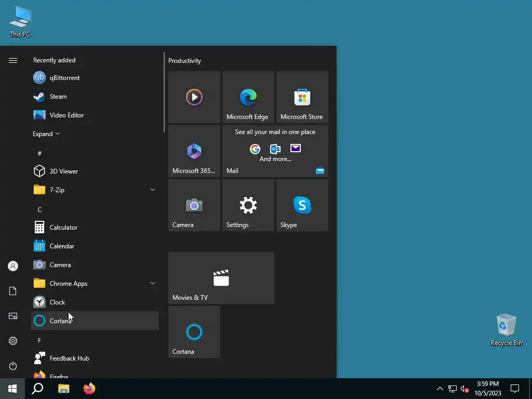532x399 pixels.
Task: Expand the 7-Zip folder chevron
Action: (153, 190)
